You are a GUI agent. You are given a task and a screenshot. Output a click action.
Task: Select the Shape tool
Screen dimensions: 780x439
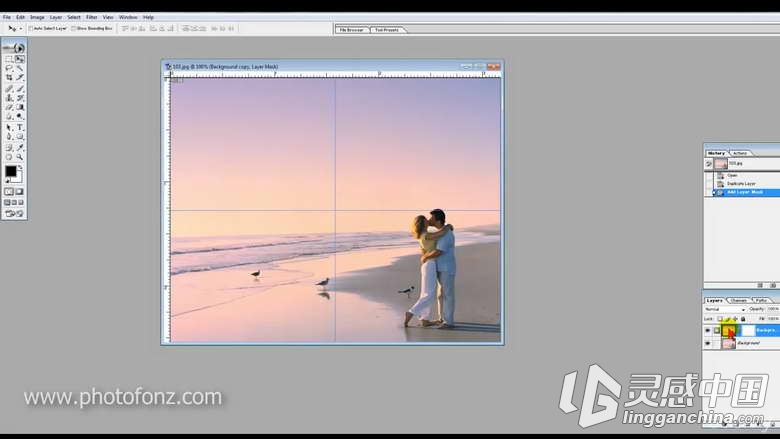point(20,136)
